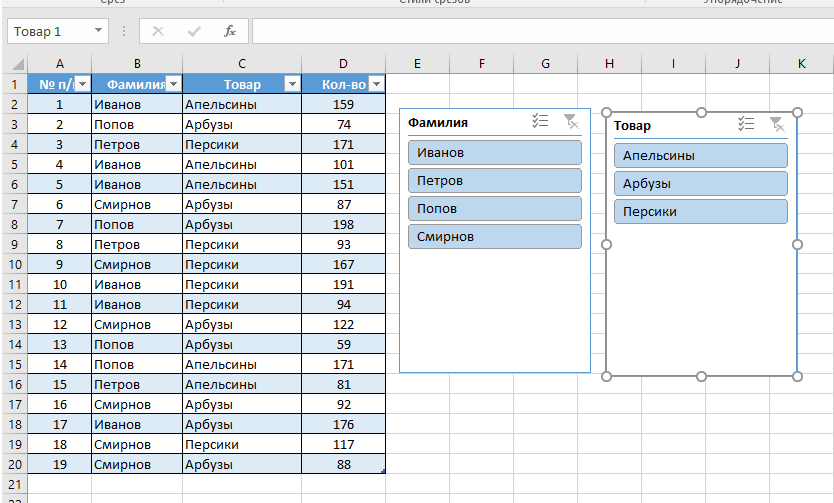Click Петров cell in row 4

pos(137,145)
